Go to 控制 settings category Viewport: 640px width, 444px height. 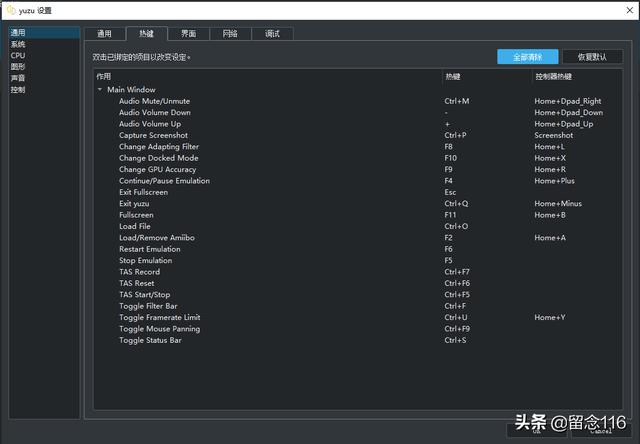[x=19, y=89]
